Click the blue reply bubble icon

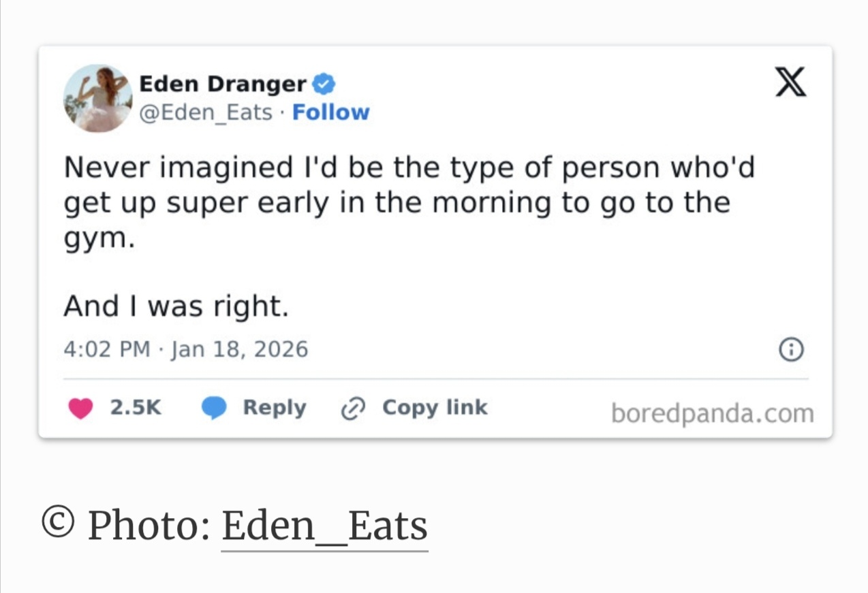214,408
